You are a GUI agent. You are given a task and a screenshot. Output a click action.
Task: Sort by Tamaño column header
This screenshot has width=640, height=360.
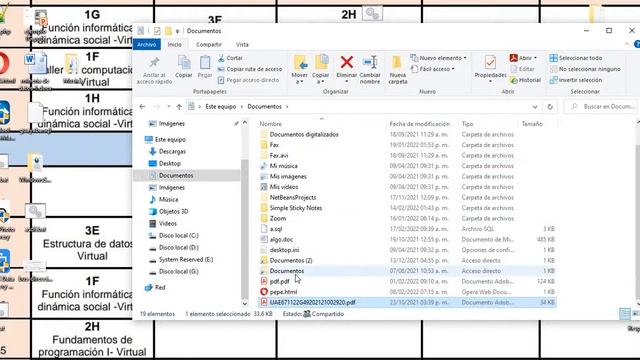532,124
